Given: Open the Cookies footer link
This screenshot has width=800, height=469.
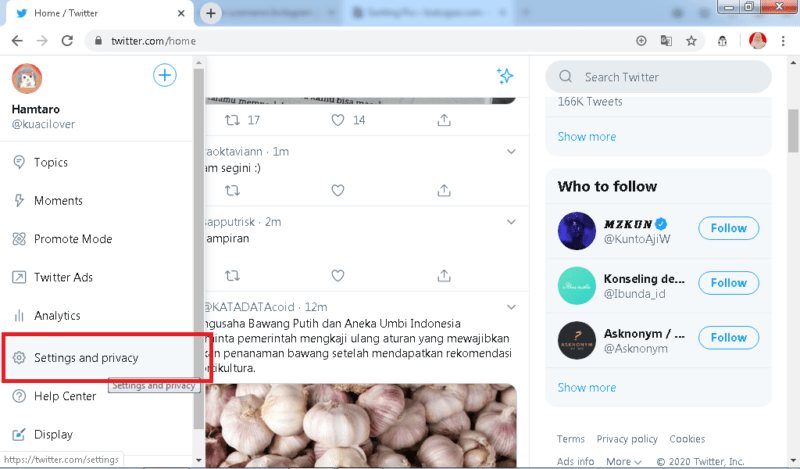Looking at the screenshot, I should pos(687,439).
